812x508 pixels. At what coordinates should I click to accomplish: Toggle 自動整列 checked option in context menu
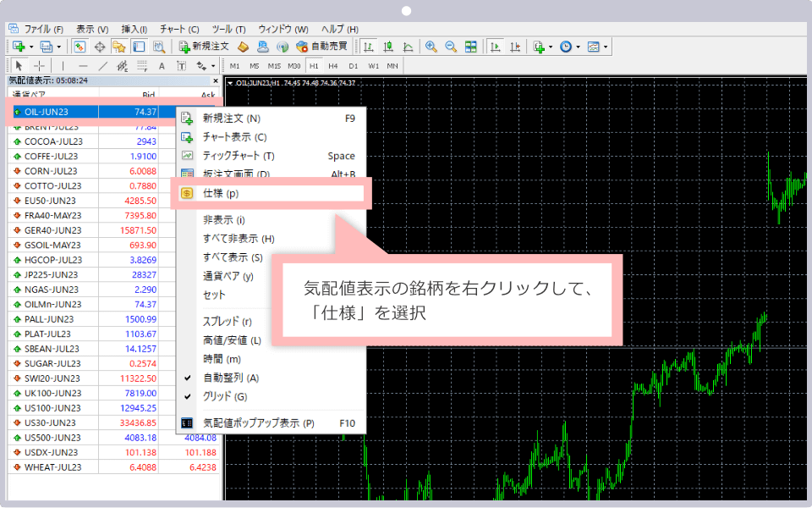coord(231,378)
